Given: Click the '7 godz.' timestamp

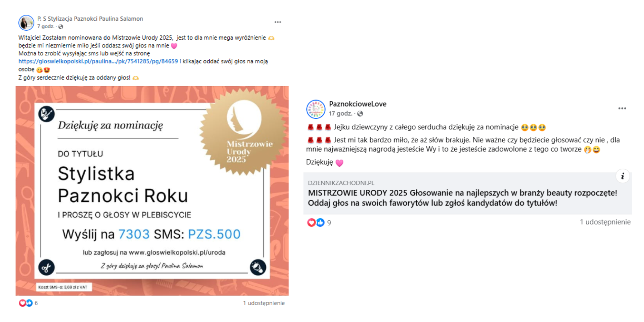Looking at the screenshot, I should (45, 26).
